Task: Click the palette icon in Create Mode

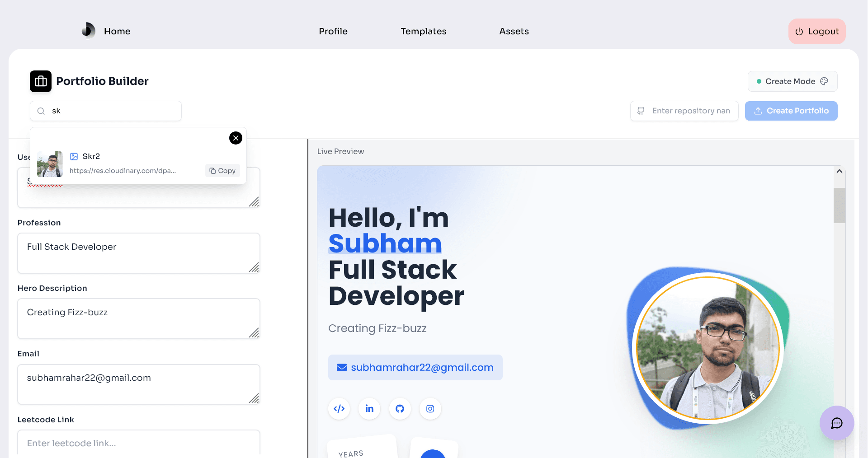Action: coord(824,81)
